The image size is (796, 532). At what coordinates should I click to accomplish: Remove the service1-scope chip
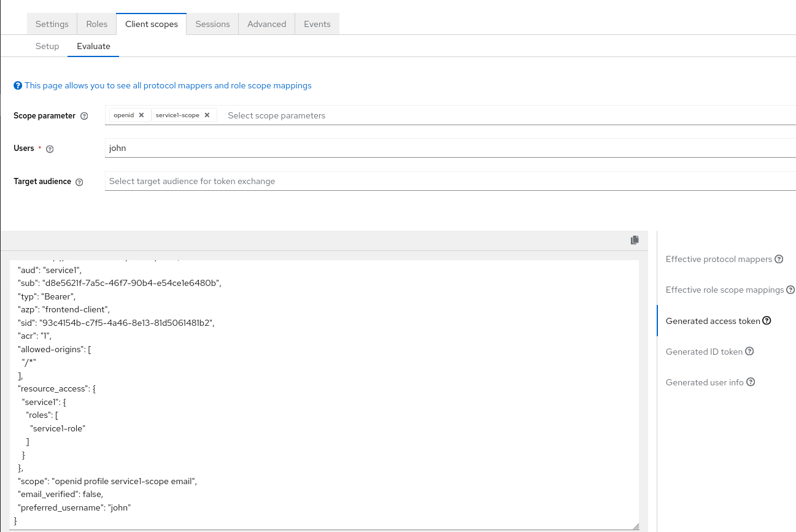(x=207, y=115)
